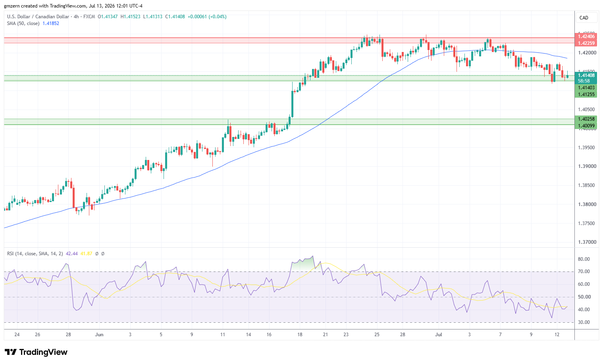Screen dimensions: 603x364
Task: Click the SMA value 1.41852
Action: [51, 23]
